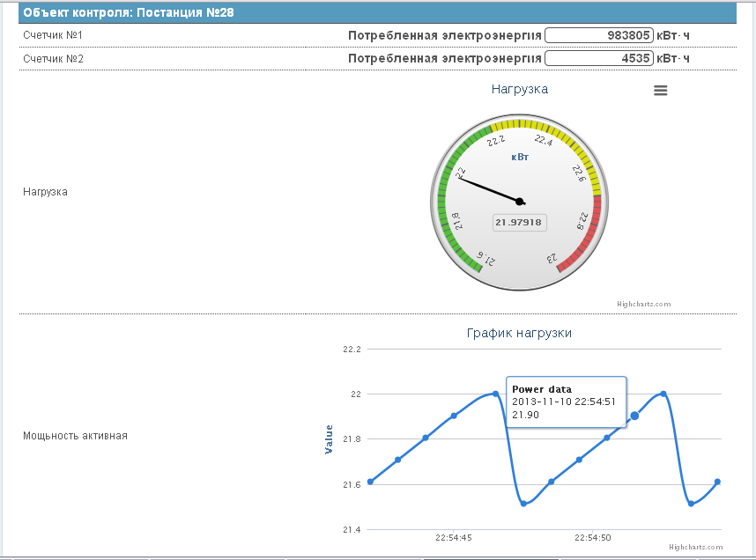
Task: Click the last data point on the line chart
Action: click(x=717, y=482)
